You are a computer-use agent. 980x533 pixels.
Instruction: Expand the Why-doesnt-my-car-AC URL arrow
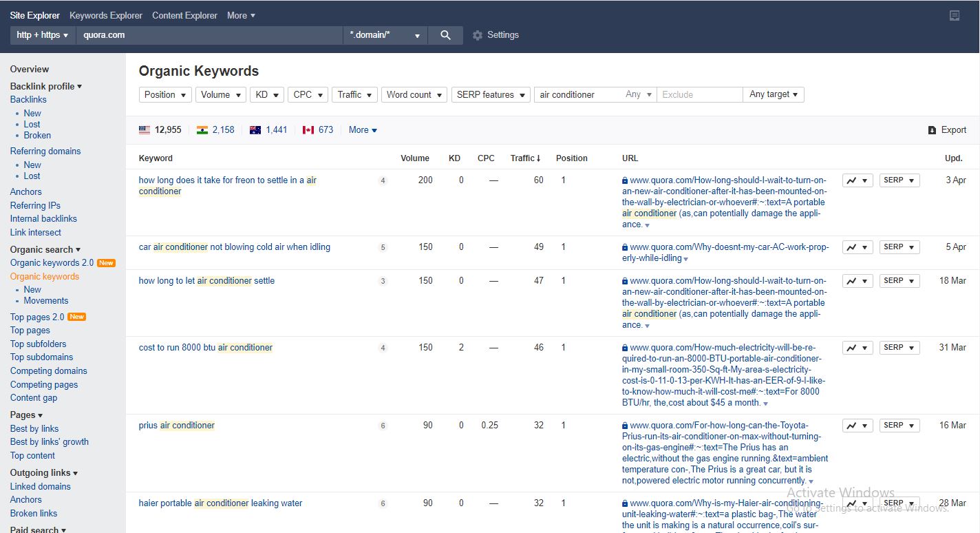pos(686,259)
